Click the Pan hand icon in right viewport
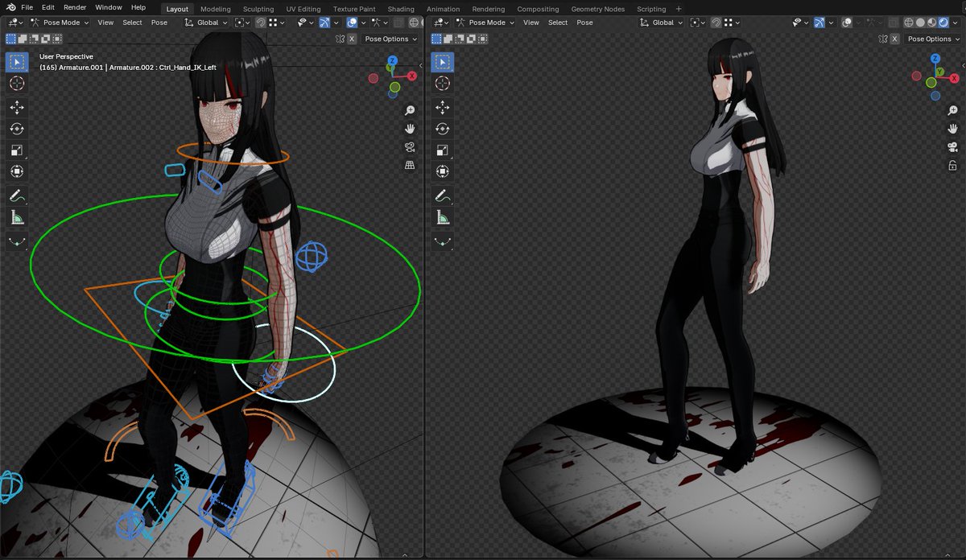 952,129
